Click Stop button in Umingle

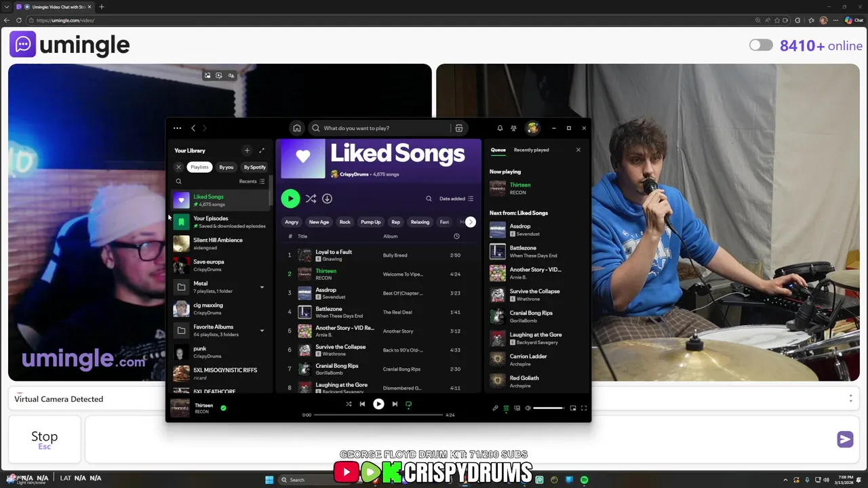point(45,439)
